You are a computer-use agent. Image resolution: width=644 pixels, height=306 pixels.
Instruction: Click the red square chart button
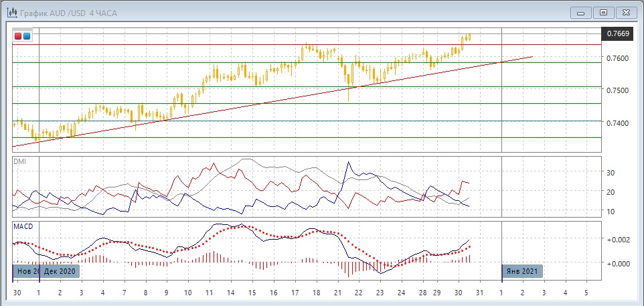(x=18, y=36)
